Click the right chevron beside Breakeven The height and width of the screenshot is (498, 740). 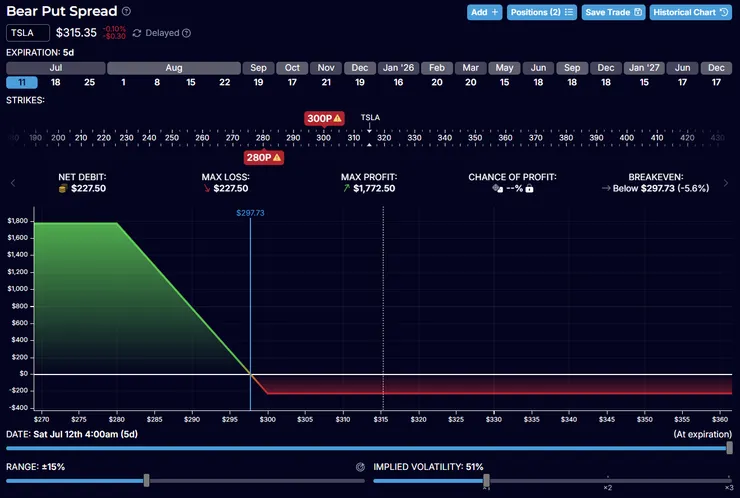pos(726,183)
